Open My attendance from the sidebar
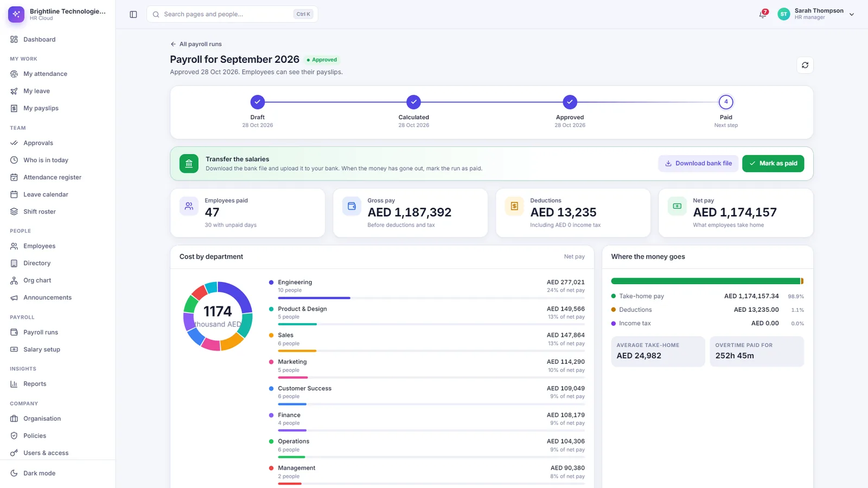This screenshot has width=868, height=488. (x=58, y=74)
